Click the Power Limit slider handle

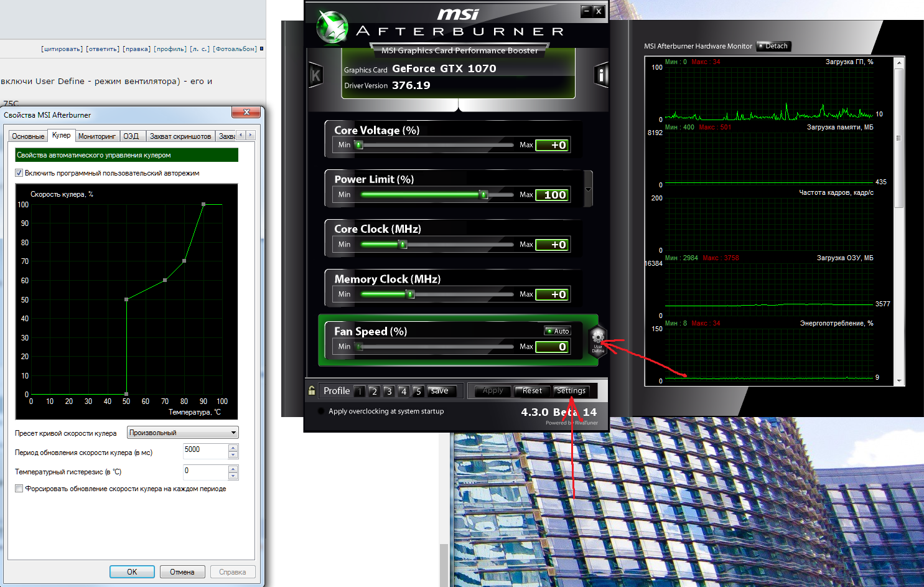pyautogui.click(x=484, y=195)
